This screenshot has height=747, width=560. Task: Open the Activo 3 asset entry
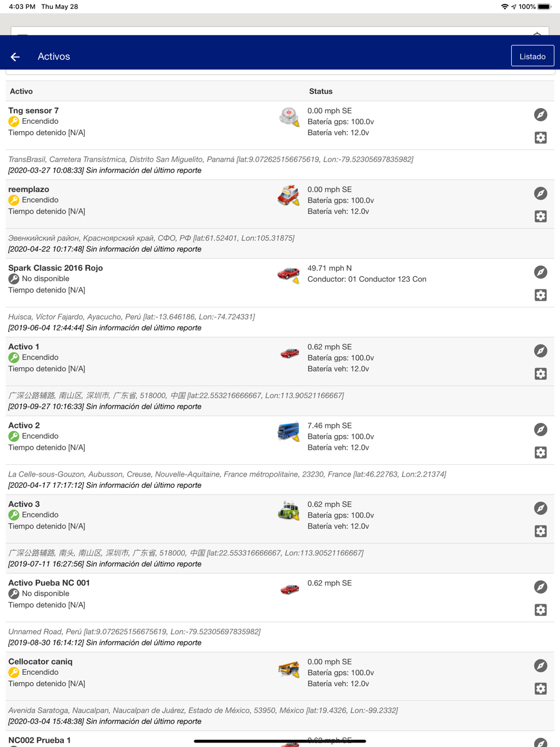click(24, 505)
